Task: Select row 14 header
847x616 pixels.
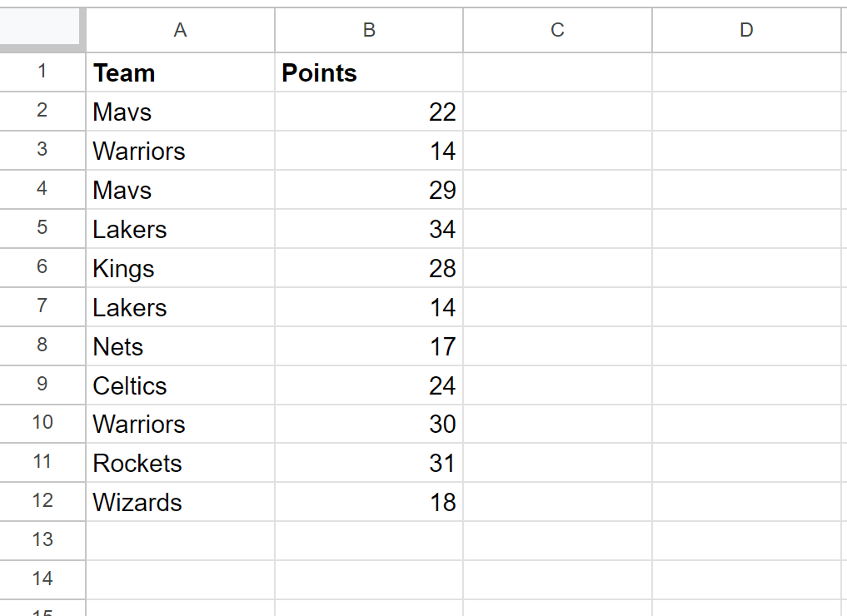Action: [42, 580]
